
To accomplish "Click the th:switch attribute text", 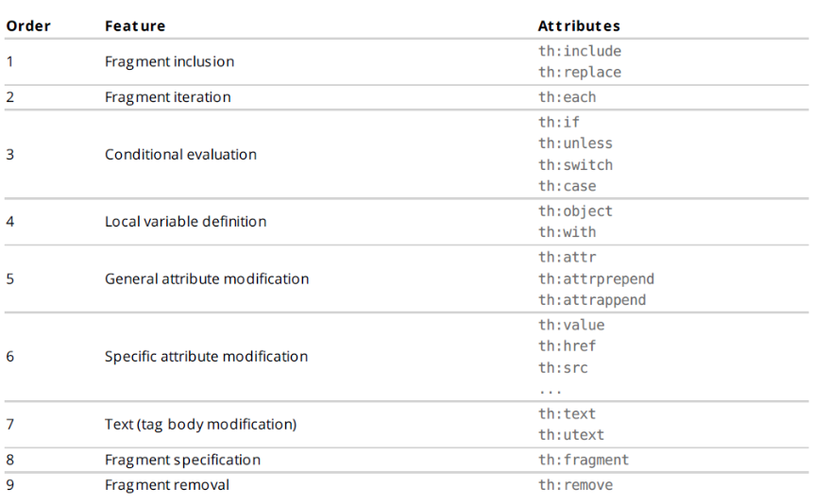I will pyautogui.click(x=575, y=165).
